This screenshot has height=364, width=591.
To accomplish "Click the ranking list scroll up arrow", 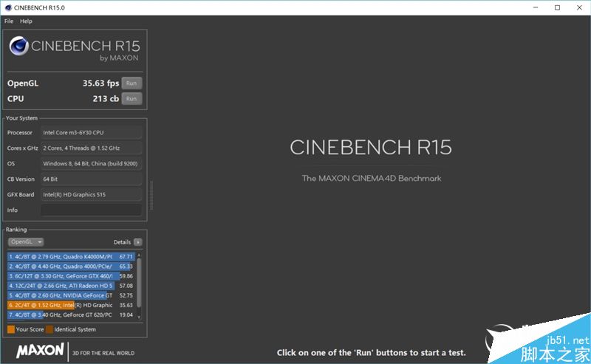I will click(139, 255).
